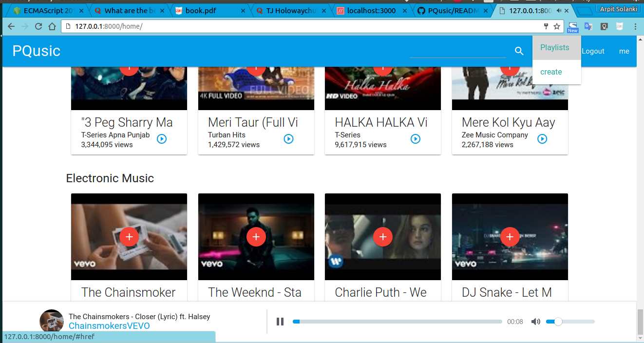Screen dimensions: 644x343
Task: Click the search magnifier icon
Action: pos(519,51)
